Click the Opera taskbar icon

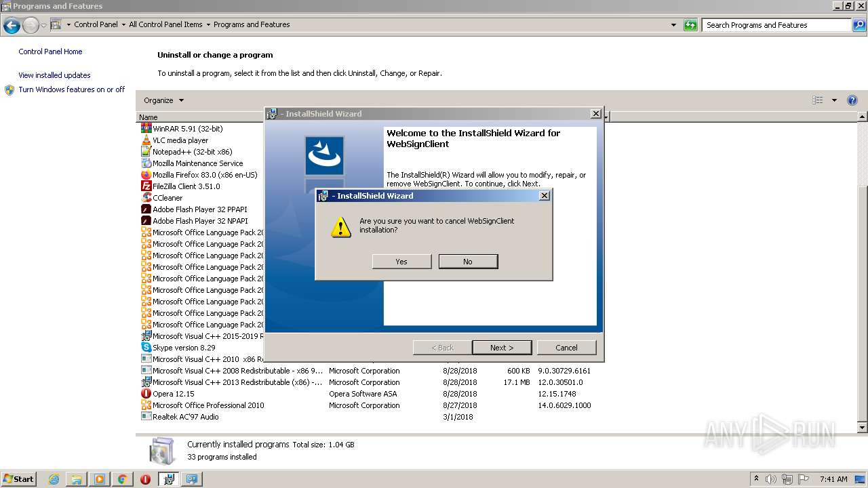[145, 479]
